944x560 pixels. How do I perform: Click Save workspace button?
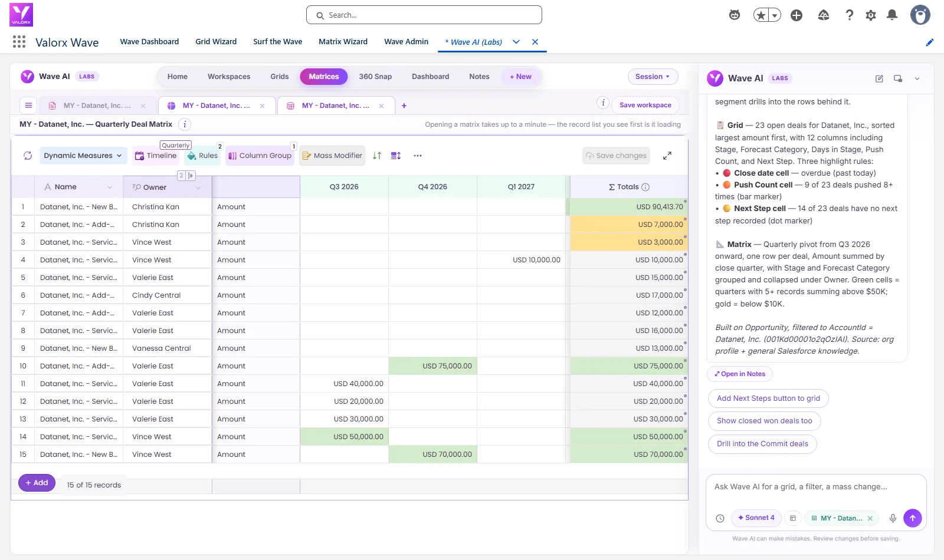(645, 105)
